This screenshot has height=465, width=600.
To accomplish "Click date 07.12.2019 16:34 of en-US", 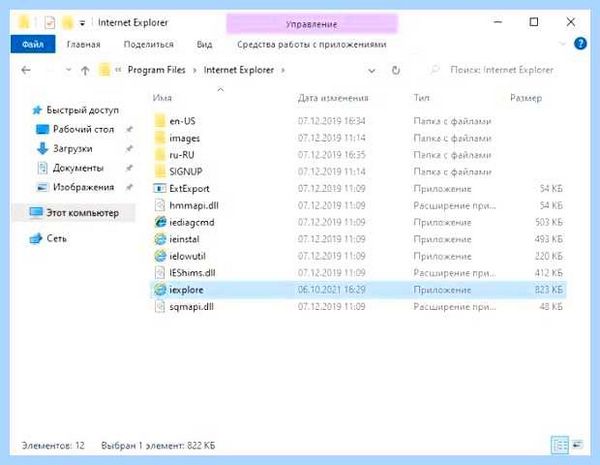I will pyautogui.click(x=332, y=121).
